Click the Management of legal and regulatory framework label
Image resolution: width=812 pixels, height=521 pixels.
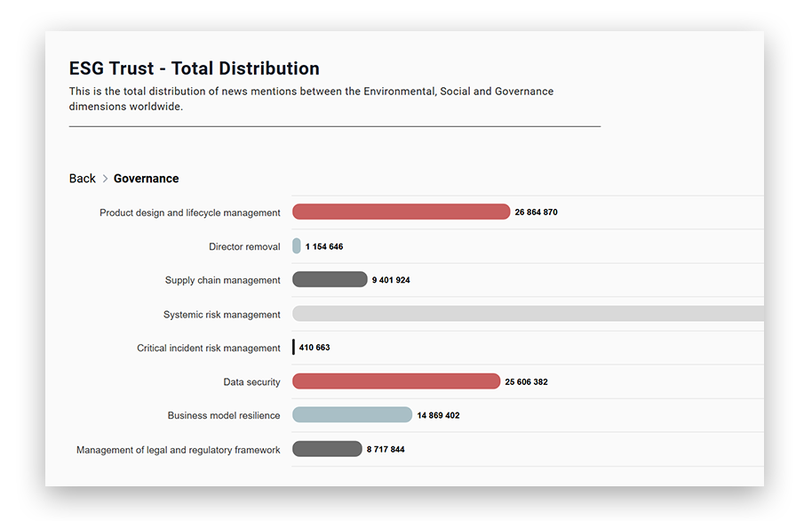tap(179, 450)
